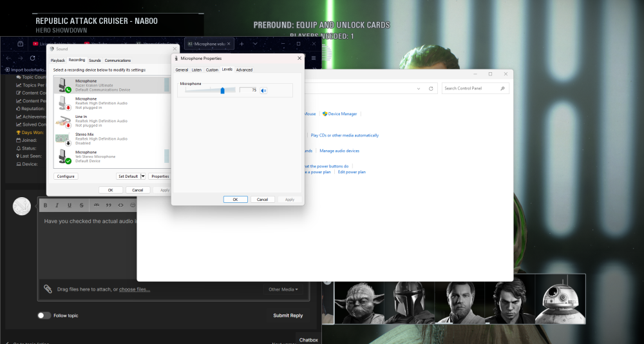The width and height of the screenshot is (644, 344).
Task: Insert code block with the code icon
Action: pyautogui.click(x=120, y=205)
